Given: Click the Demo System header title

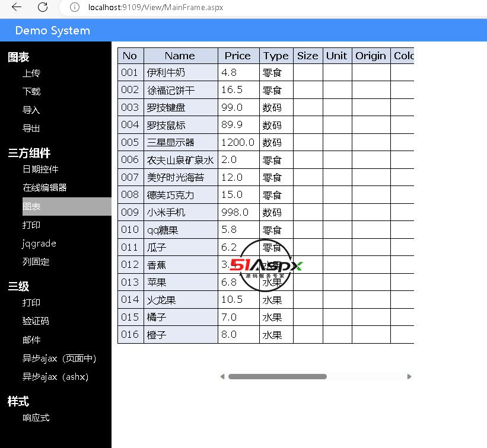Looking at the screenshot, I should coord(52,30).
